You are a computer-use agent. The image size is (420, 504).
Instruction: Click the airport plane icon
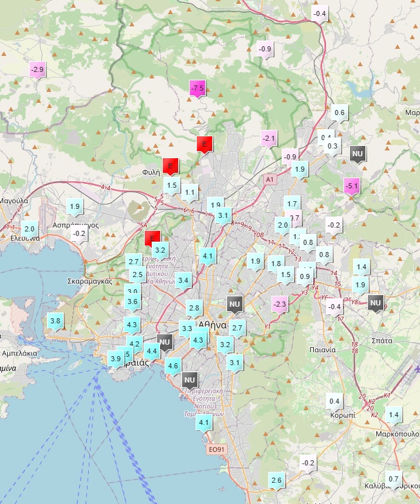(417, 369)
